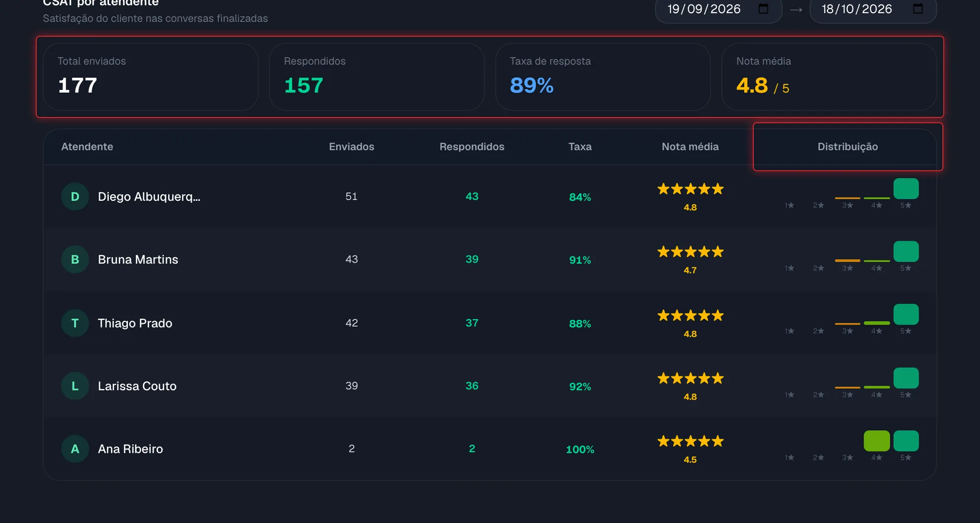Click the name Diego Albuquerq...
The height and width of the screenshot is (523, 980).
[x=149, y=197]
